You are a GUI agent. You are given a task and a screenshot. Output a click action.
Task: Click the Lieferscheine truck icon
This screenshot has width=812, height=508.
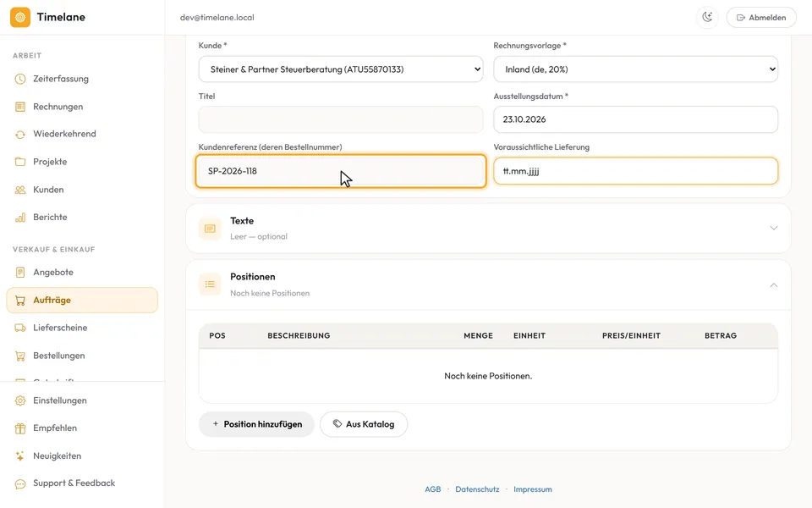click(20, 328)
